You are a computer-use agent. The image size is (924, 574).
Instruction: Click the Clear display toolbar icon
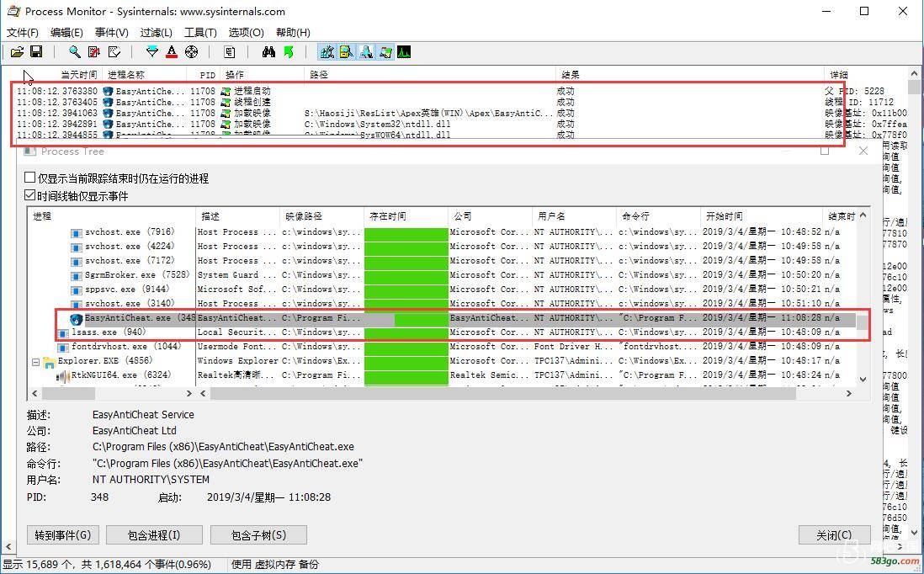114,52
